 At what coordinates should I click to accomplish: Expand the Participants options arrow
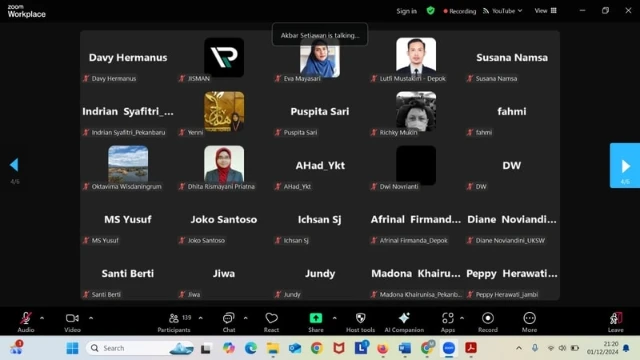click(200, 318)
